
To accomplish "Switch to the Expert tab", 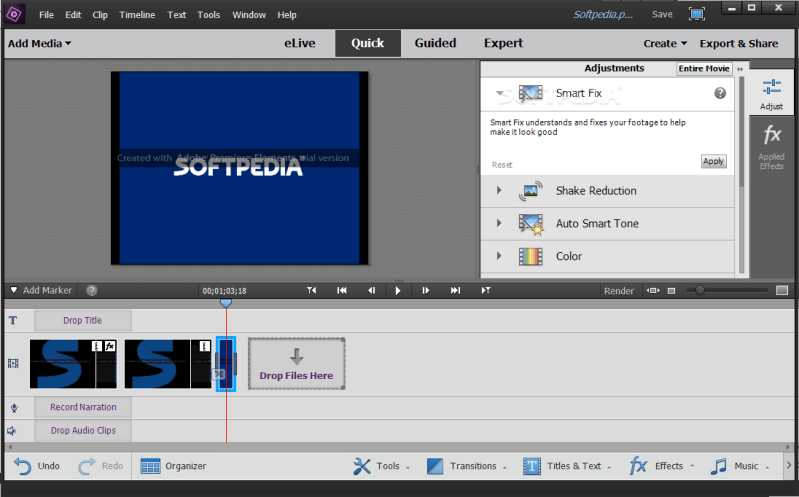I will [503, 43].
